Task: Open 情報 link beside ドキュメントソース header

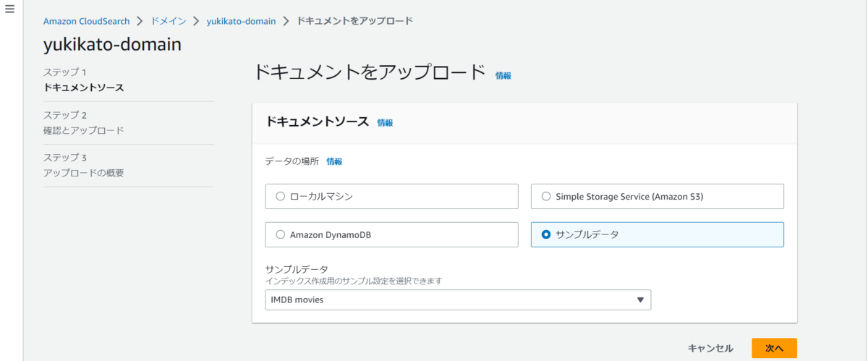Action: [385, 123]
